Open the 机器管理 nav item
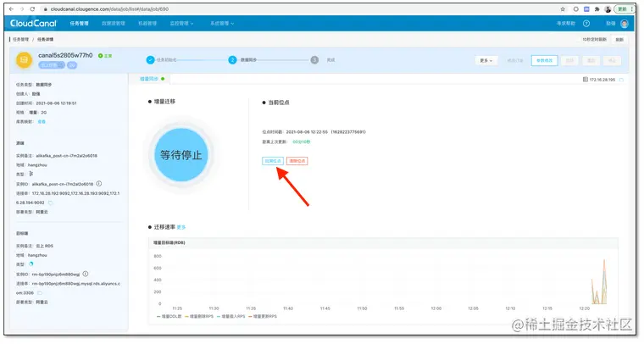Image resolution: width=644 pixels, height=344 pixels. point(147,24)
